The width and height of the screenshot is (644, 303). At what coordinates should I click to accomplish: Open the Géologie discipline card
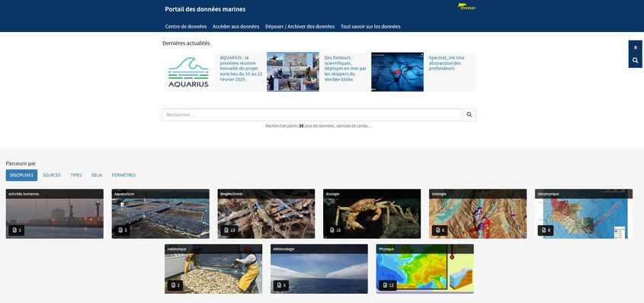coord(478,214)
